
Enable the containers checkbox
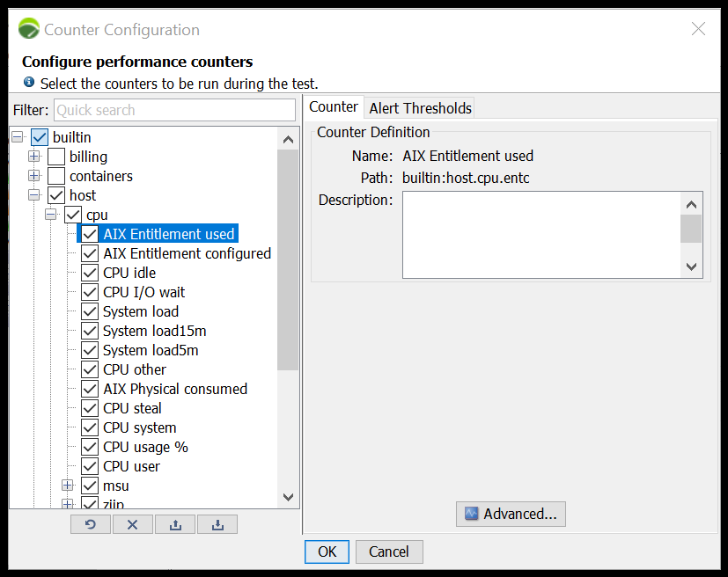[56, 176]
